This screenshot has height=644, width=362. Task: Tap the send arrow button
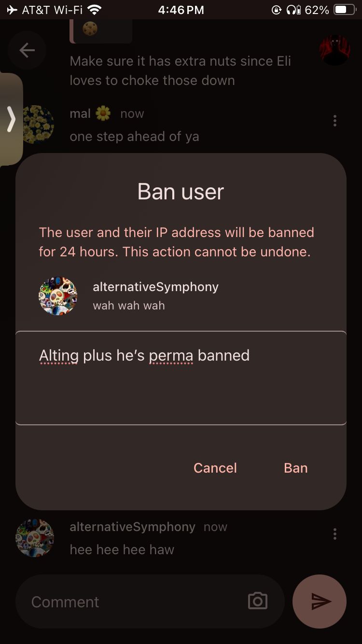pyautogui.click(x=320, y=602)
